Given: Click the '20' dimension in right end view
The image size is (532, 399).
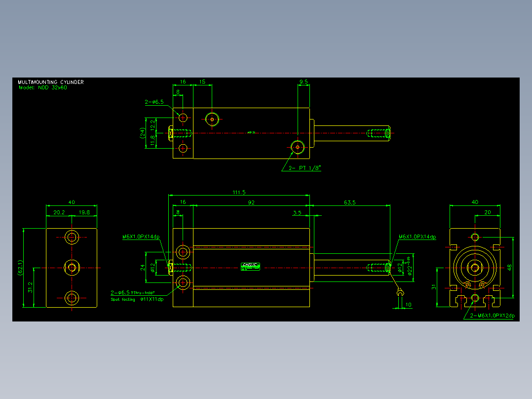Looking at the screenshot, I should click(x=488, y=212).
